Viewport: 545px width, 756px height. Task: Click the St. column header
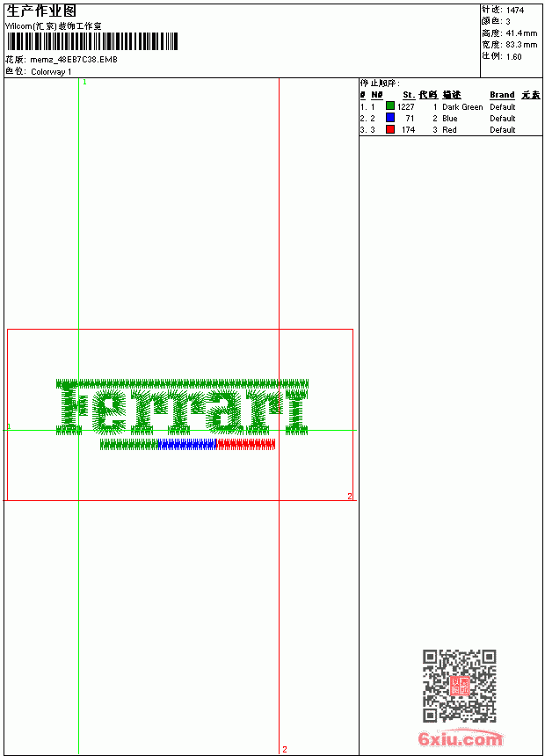409,95
